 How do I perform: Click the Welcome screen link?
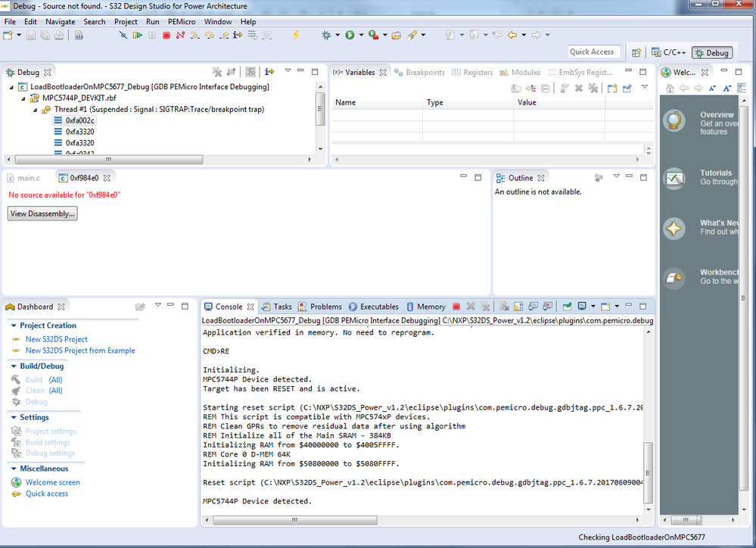click(52, 482)
